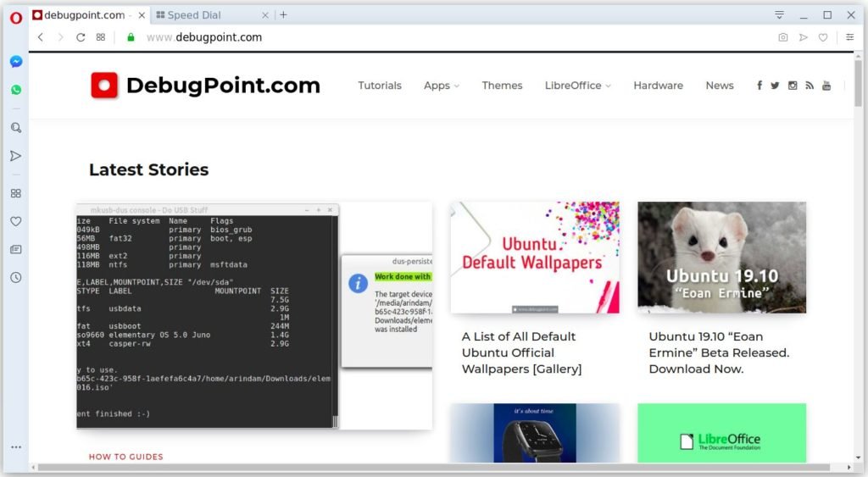Close the debugpoint.com tab

tap(142, 15)
